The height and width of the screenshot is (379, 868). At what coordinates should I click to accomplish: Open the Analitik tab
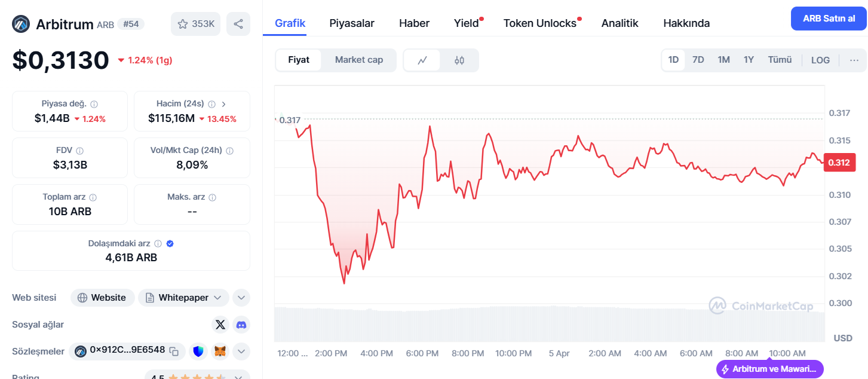619,23
